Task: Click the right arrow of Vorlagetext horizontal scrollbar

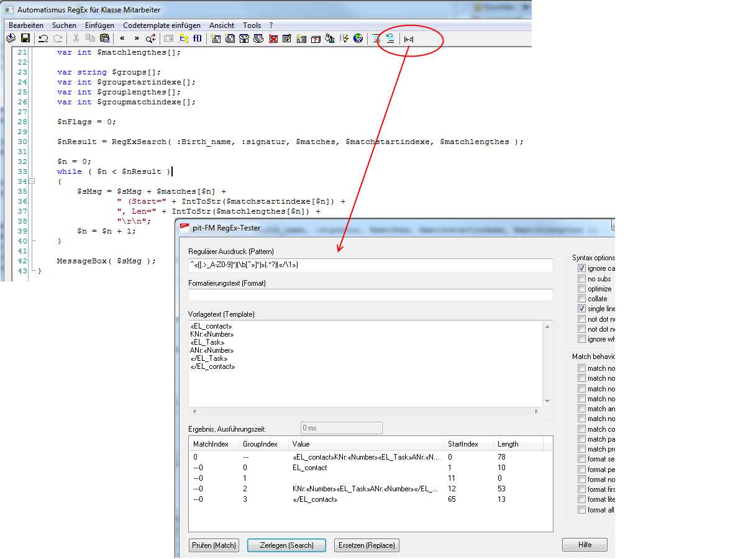Action: 537,411
